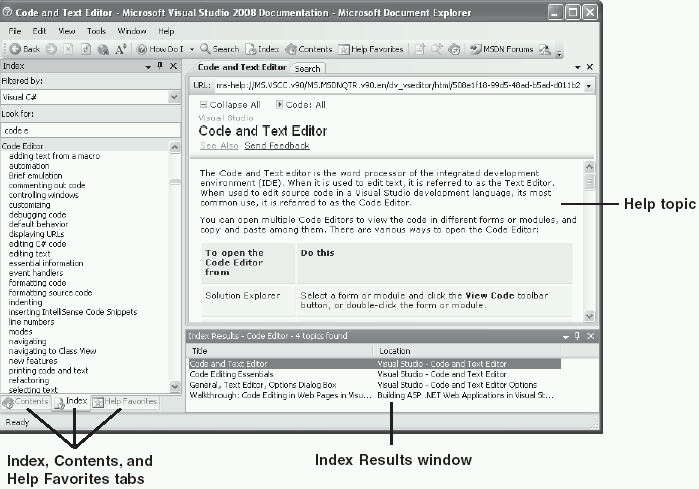
Task: Click the Font Size icon
Action: tap(121, 49)
